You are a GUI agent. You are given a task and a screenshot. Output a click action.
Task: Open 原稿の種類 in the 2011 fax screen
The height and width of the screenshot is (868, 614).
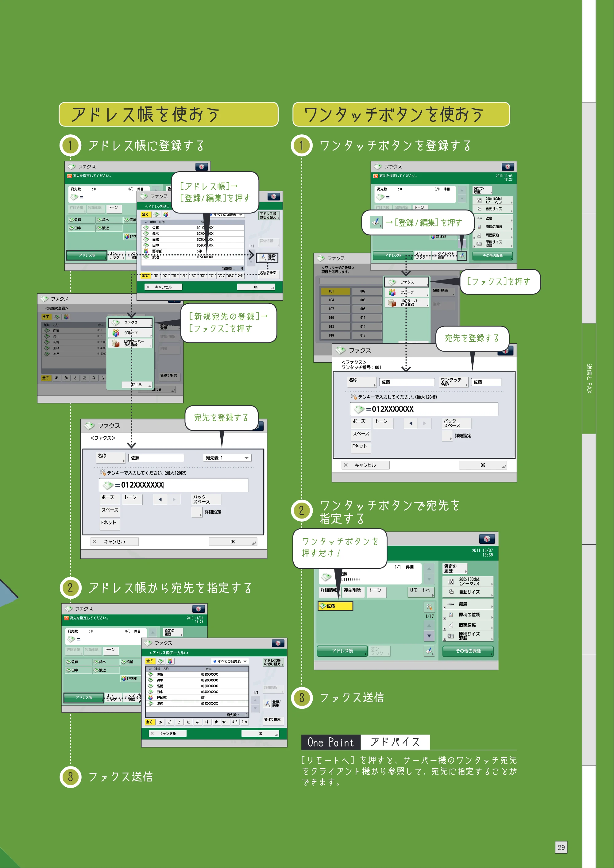468,615
